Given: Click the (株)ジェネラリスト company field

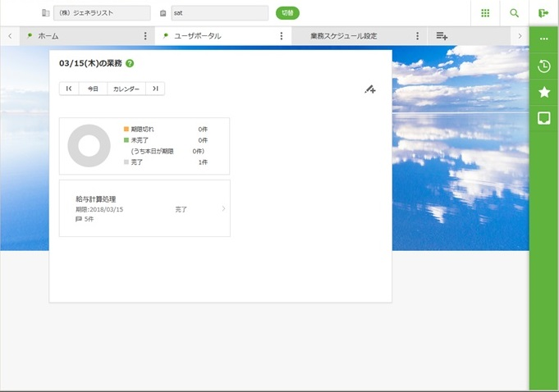Looking at the screenshot, I should click(101, 13).
